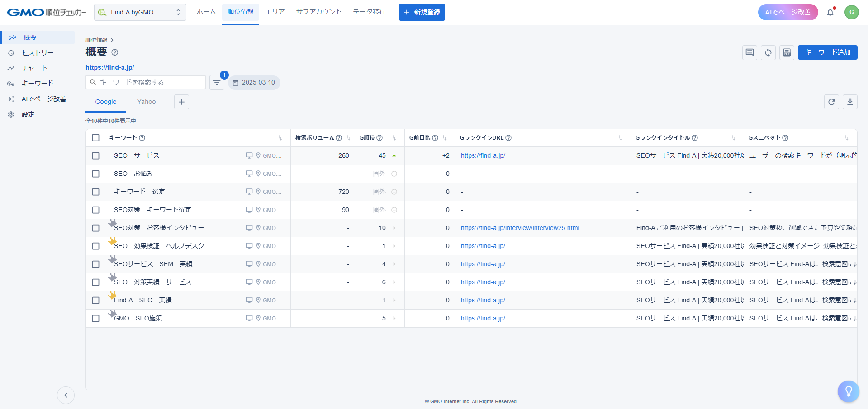Sort by G前日比 column arrows
This screenshot has width=868, height=409.
(x=444, y=138)
